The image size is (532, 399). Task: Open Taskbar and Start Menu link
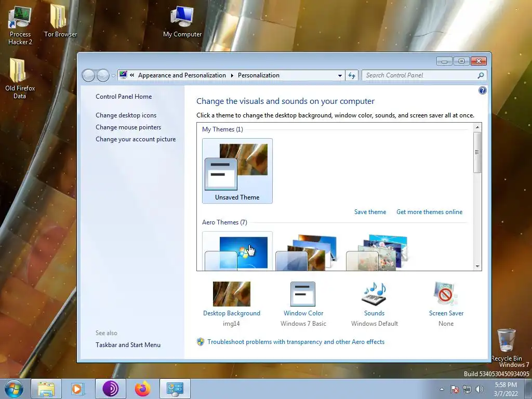tap(128, 345)
